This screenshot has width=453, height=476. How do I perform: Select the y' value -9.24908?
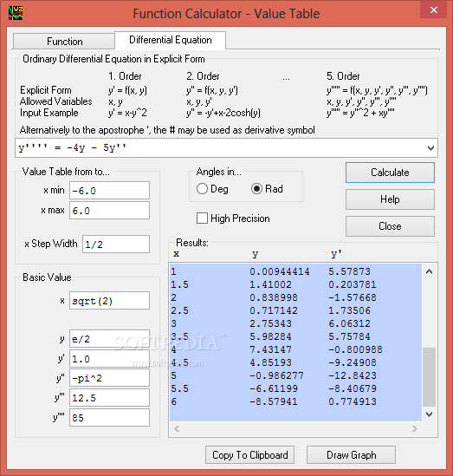pos(353,362)
